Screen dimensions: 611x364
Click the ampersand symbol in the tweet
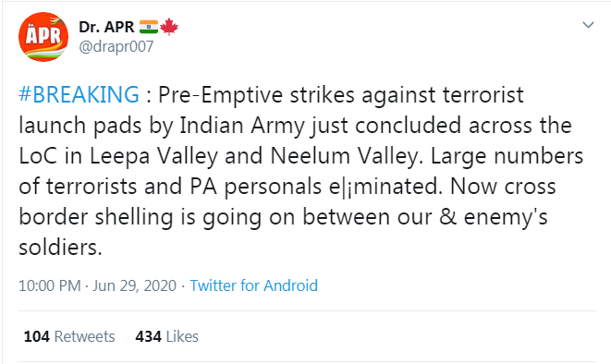447,216
